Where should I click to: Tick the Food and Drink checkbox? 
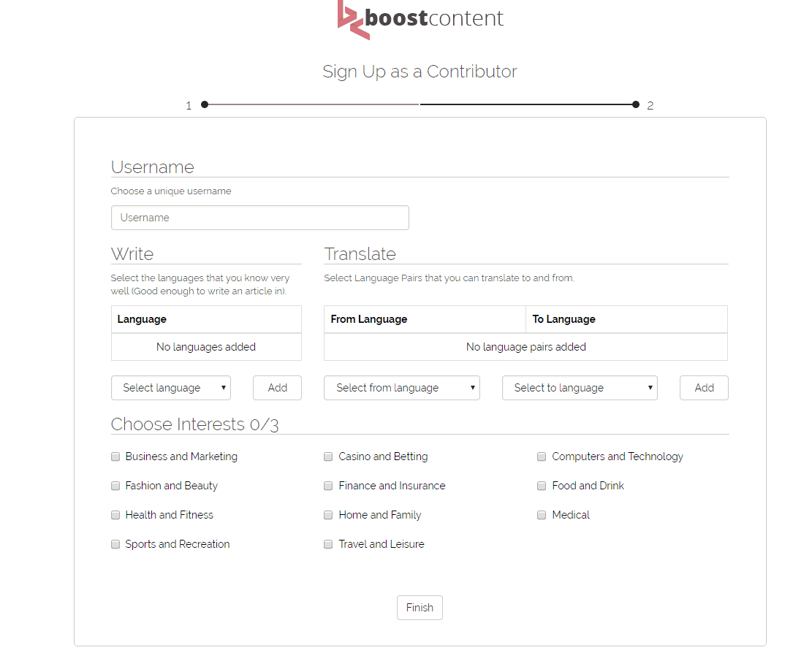click(542, 486)
